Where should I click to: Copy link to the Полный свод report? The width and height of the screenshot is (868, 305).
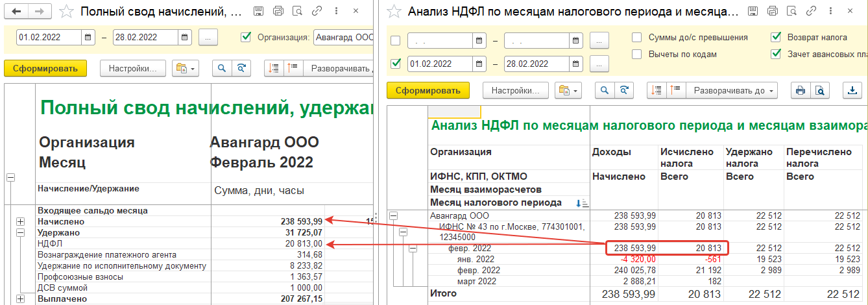(x=317, y=12)
